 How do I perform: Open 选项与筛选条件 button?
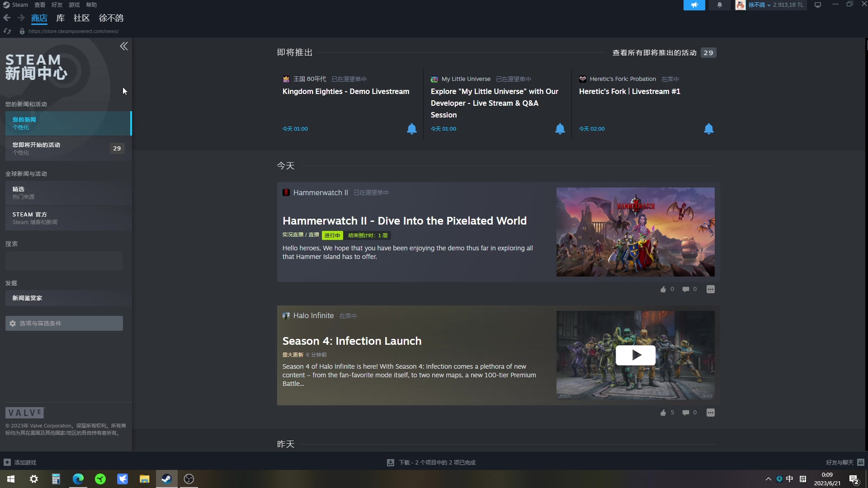(64, 324)
